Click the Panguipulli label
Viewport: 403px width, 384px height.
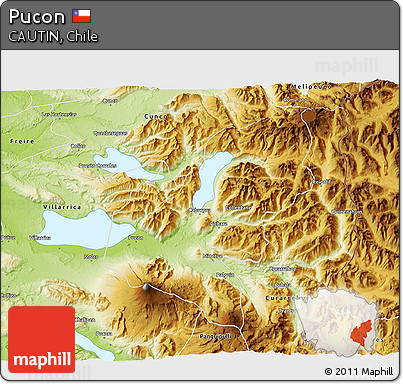(x=215, y=336)
